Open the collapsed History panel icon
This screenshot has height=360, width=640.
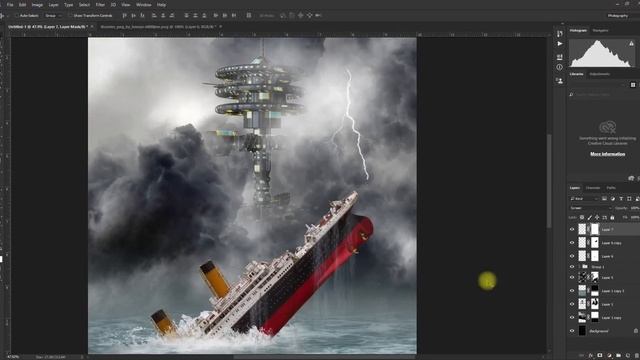click(x=560, y=33)
